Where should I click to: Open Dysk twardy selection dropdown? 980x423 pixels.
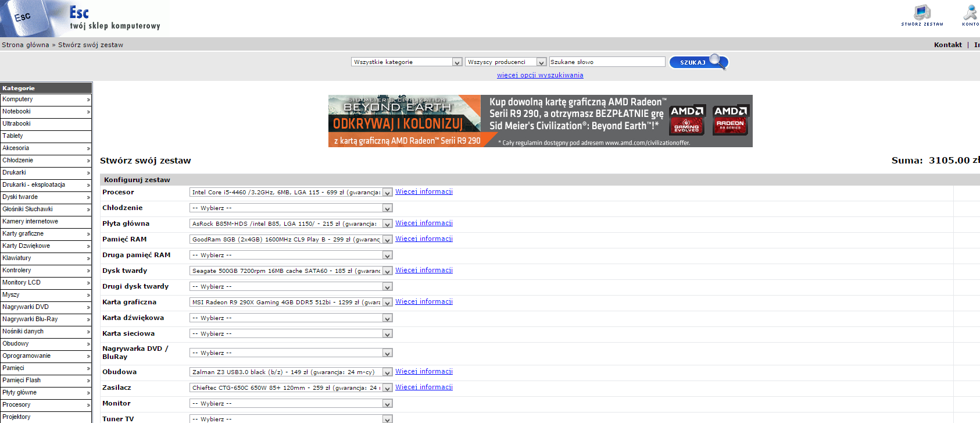[291, 271]
